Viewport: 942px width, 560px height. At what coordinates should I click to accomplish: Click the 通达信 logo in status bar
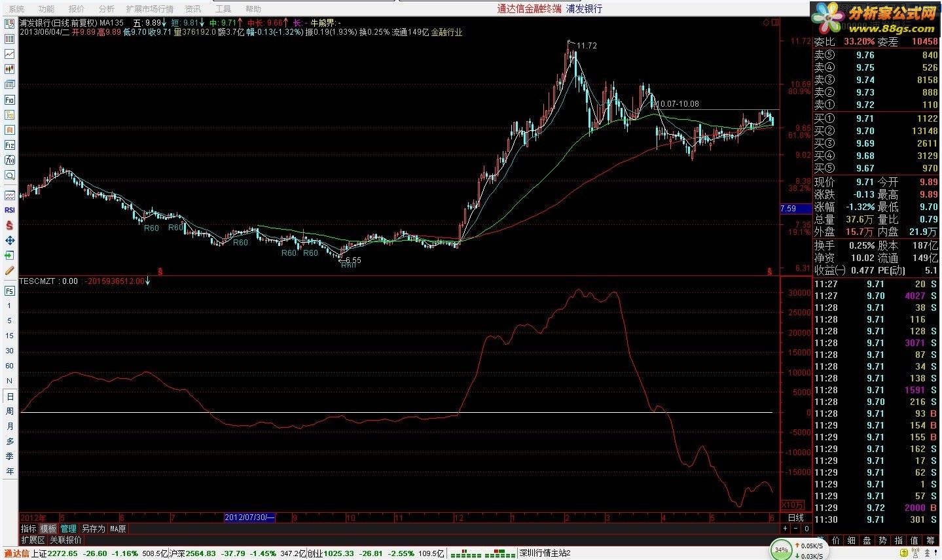pos(16,553)
